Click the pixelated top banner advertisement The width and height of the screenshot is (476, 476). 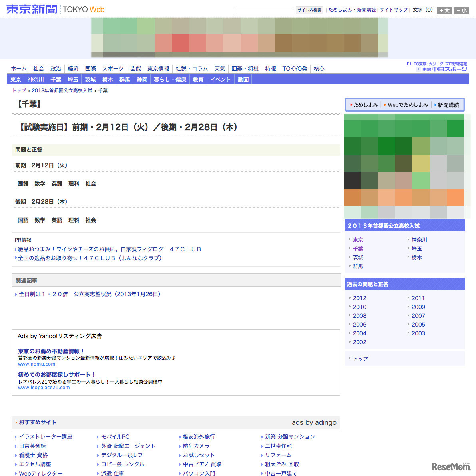click(239, 37)
